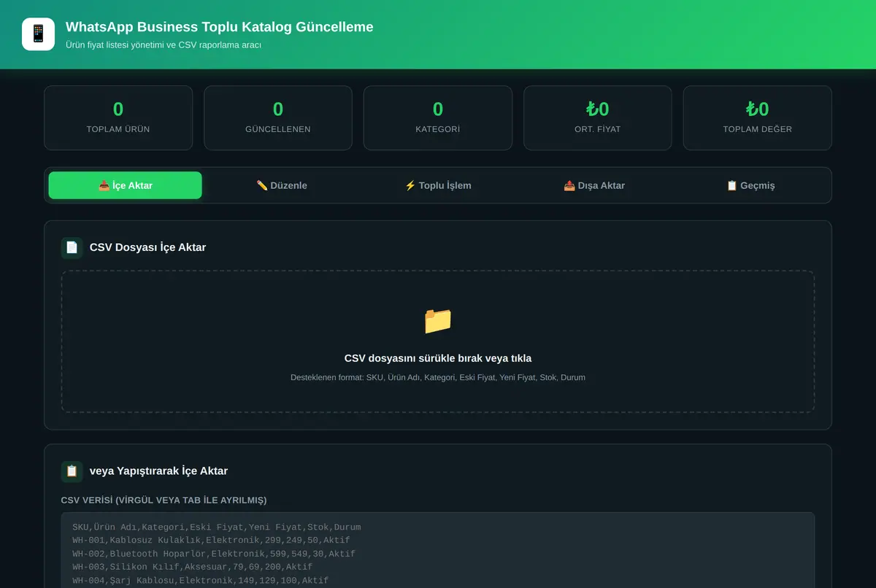The image size is (876, 588).
Task: Click the CSV paste textarea
Action: pyautogui.click(x=438, y=550)
